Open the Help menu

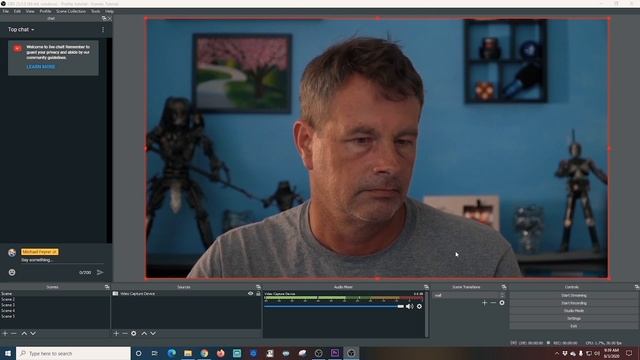pos(109,11)
